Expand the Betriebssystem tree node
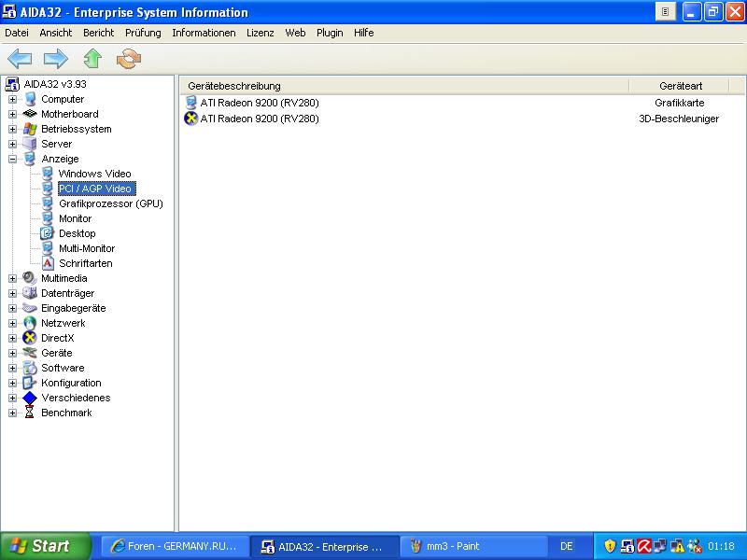 [12, 129]
